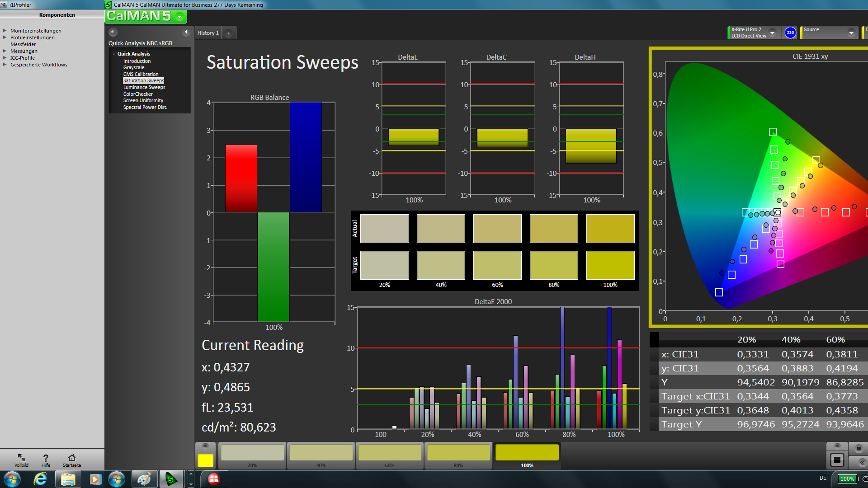Open the Introduction workflow step
Screen dimensions: 868x488
click(137, 61)
